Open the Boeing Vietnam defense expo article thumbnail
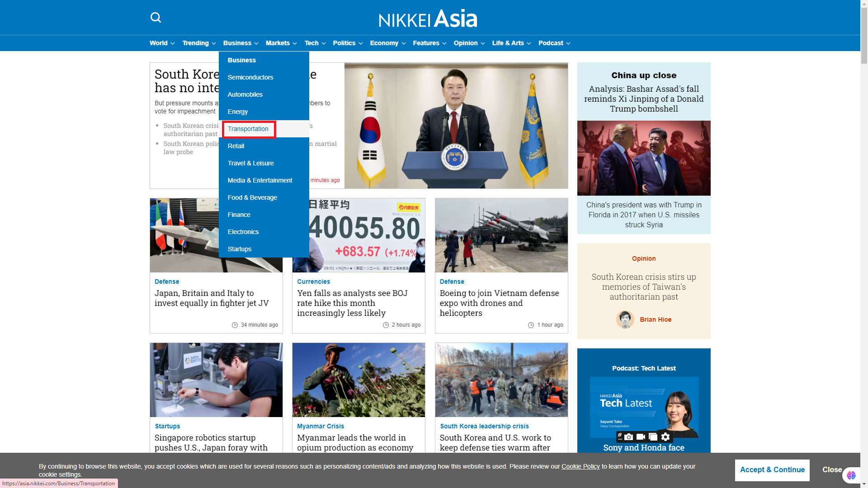 (501, 235)
